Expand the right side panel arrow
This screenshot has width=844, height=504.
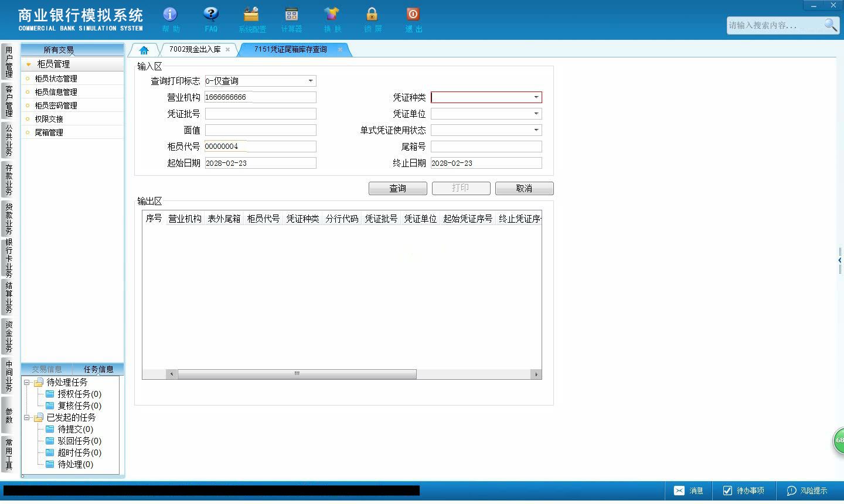click(840, 260)
